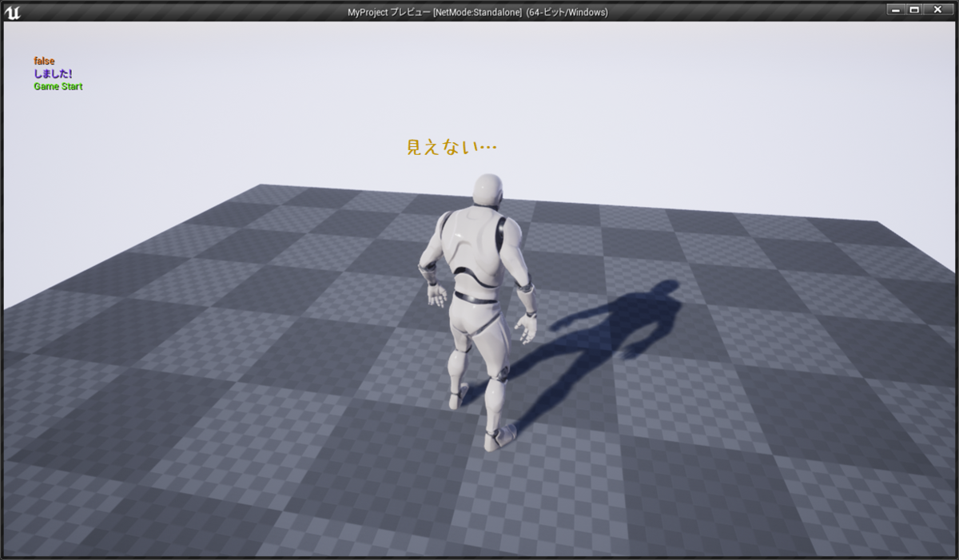Minimize the MyProject preview window
This screenshot has height=560, width=959.
[x=894, y=9]
